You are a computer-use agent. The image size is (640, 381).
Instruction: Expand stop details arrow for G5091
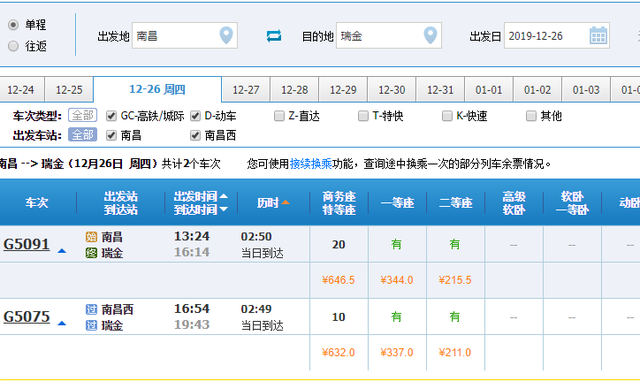pos(62,251)
